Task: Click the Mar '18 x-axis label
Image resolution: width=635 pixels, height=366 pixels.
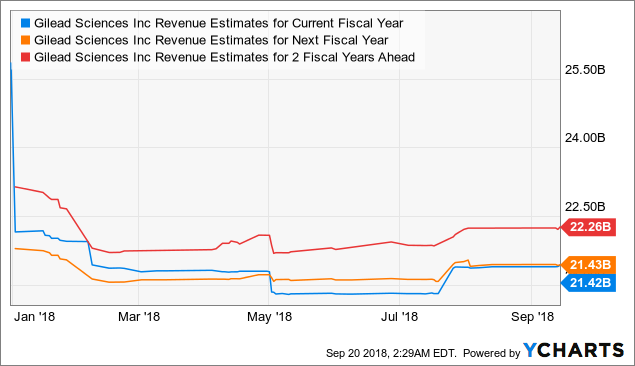Action: point(139,317)
